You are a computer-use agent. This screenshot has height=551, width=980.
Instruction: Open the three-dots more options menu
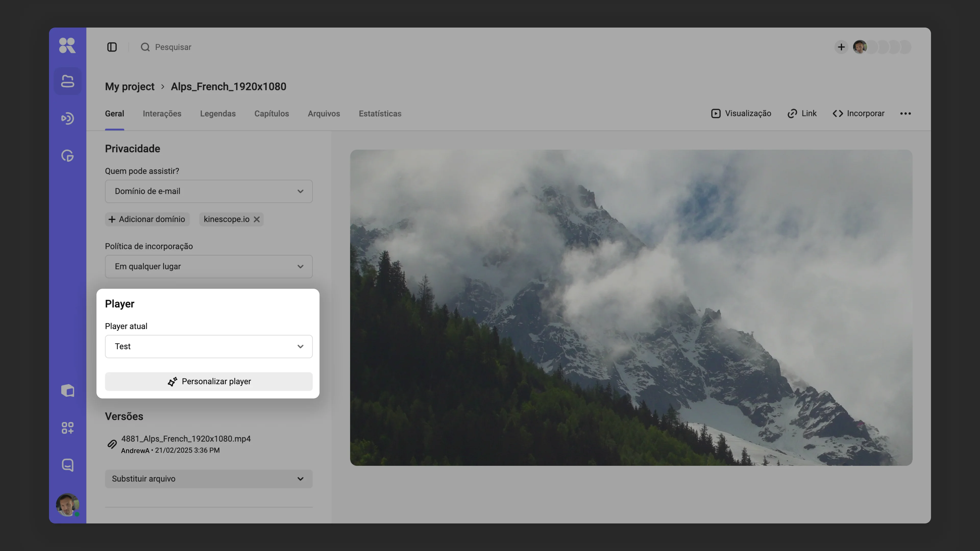click(905, 114)
